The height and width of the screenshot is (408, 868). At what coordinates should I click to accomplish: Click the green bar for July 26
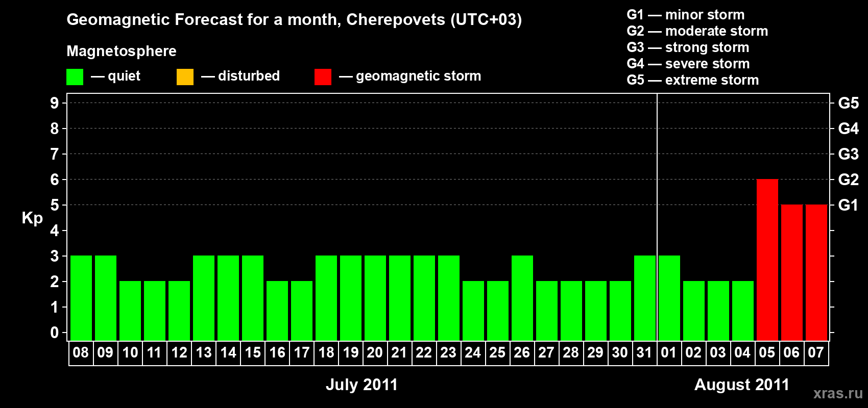522,298
